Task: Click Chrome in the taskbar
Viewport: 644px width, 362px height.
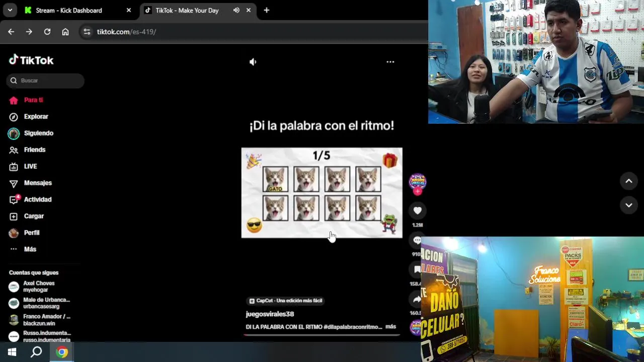Action: [x=62, y=352]
